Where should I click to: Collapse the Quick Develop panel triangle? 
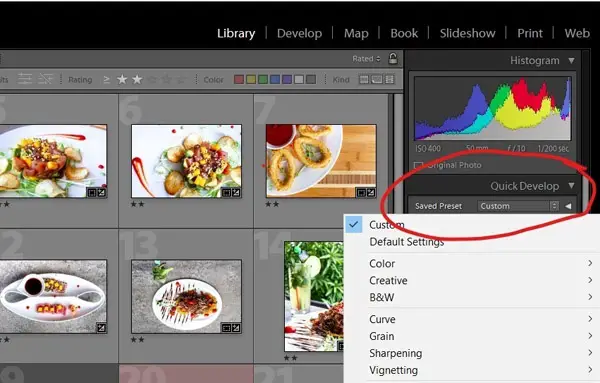pos(571,186)
